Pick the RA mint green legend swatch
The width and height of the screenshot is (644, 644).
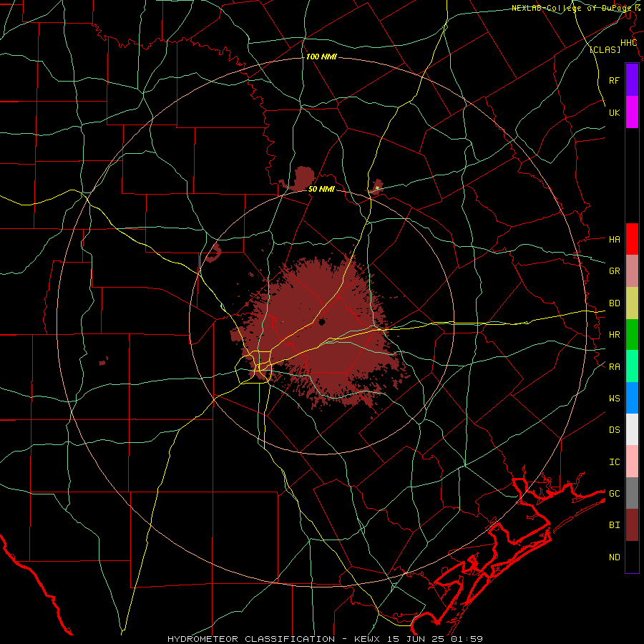coord(632,366)
